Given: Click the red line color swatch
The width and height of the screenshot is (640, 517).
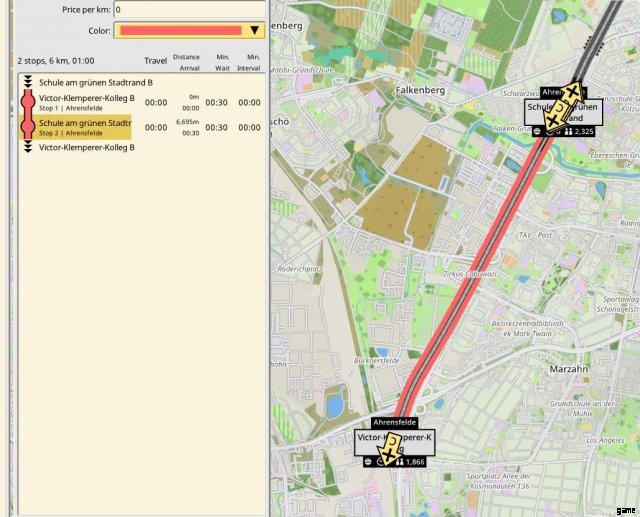Looking at the screenshot, I should 180,31.
